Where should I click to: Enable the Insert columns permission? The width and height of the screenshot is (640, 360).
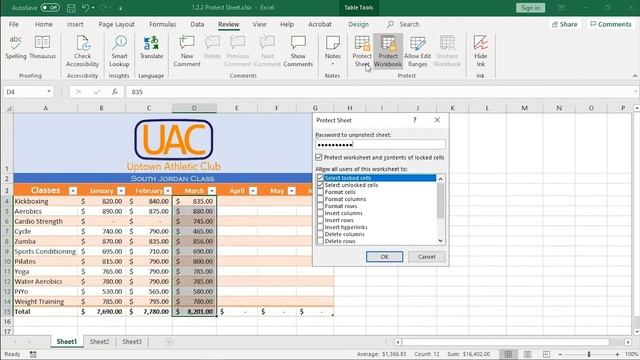pos(320,213)
